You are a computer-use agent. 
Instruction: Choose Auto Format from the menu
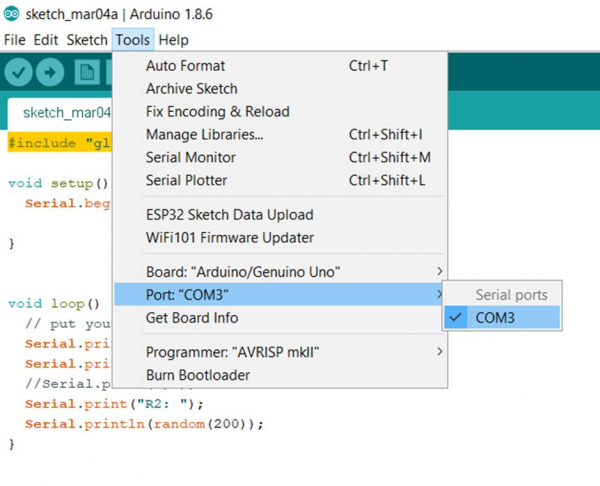click(x=185, y=66)
